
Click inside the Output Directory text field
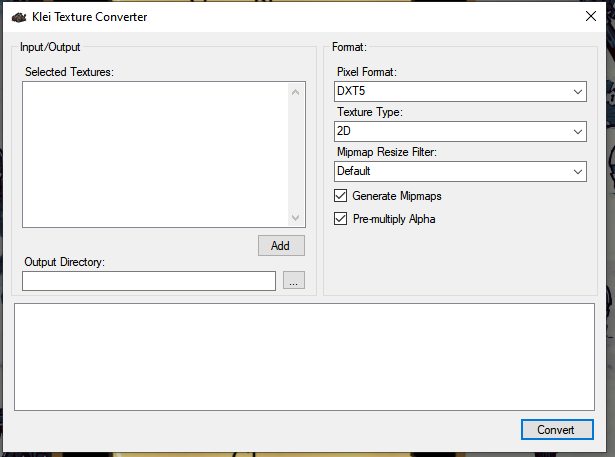[148, 281]
